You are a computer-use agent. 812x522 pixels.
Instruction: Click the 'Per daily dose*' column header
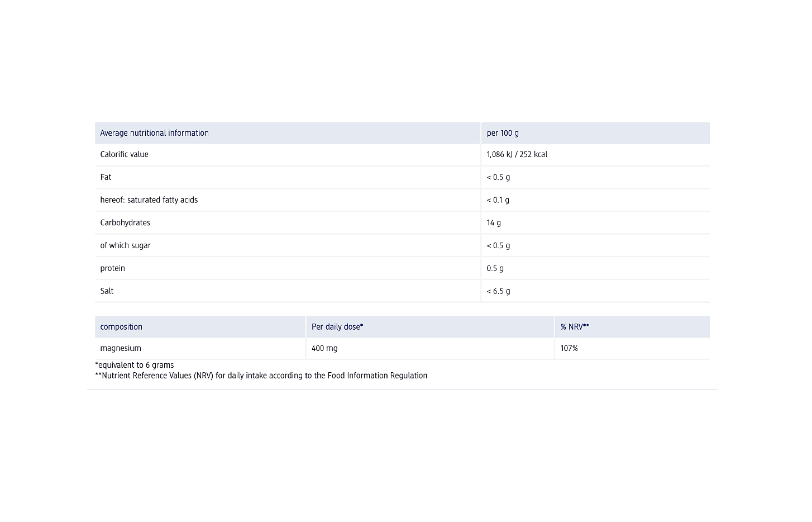click(x=337, y=327)
